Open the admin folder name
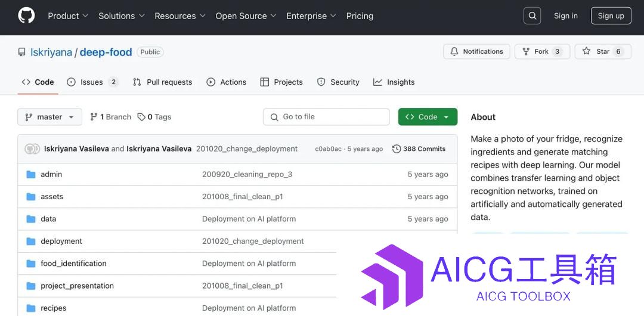This screenshot has height=316, width=644. [x=51, y=175]
